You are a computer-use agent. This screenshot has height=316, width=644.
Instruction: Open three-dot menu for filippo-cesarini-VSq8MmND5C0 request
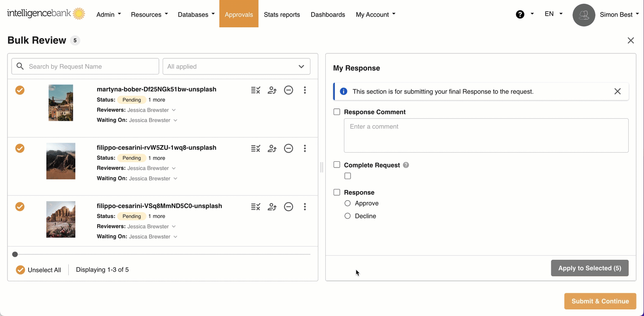click(305, 207)
